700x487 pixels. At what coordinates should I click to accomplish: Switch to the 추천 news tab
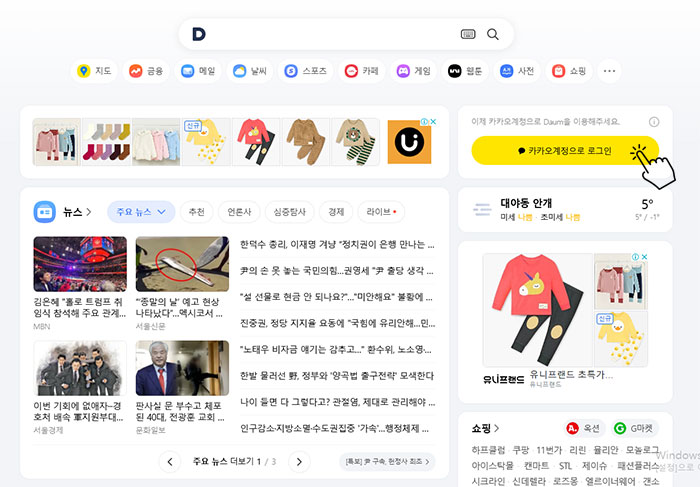coord(197,212)
